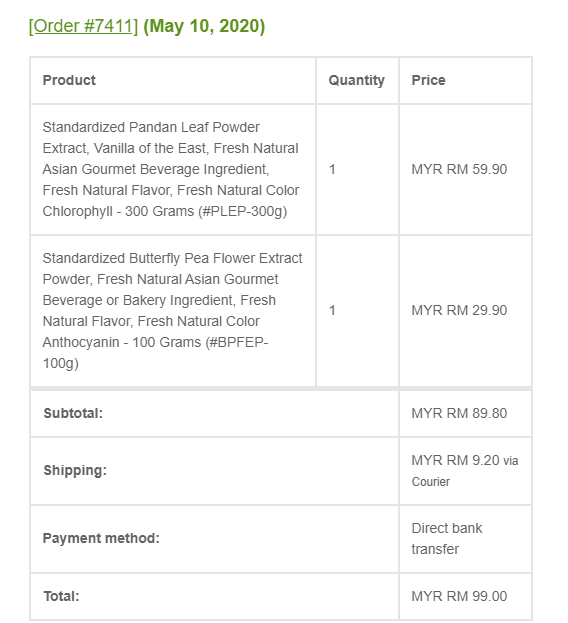Click the MYR RM 89.80 subtotal amount

tap(459, 413)
